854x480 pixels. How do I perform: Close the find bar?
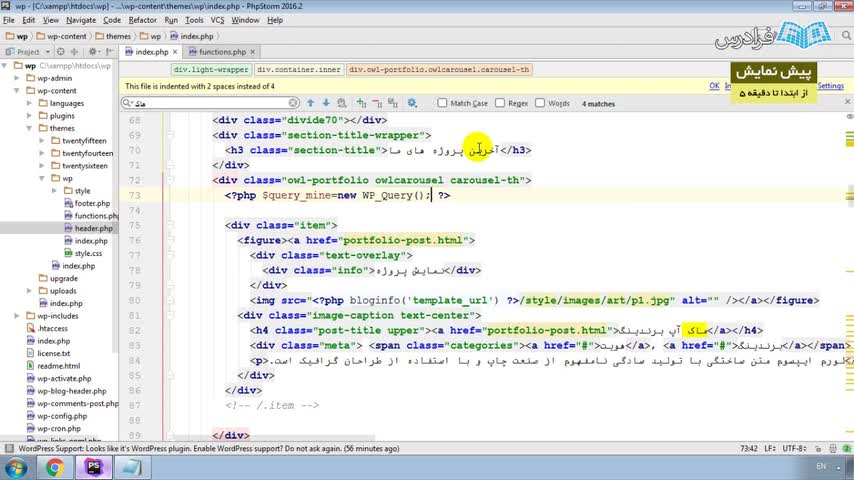(847, 102)
